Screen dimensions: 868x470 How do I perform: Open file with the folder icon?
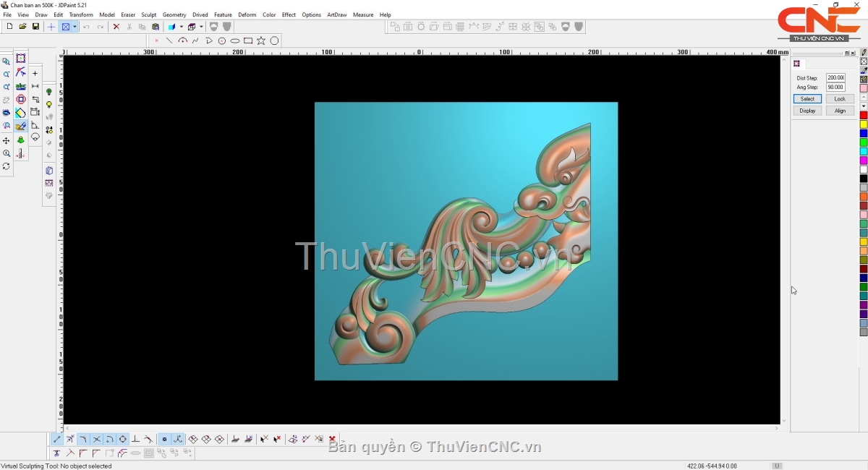[x=22, y=27]
